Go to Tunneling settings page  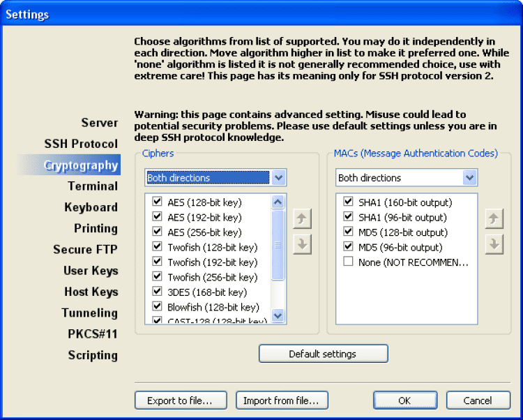90,313
